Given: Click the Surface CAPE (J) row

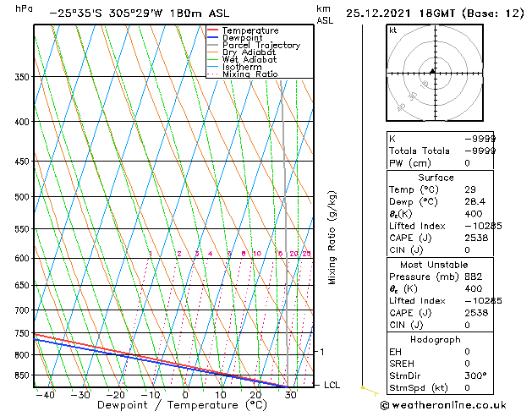Looking at the screenshot, I should 440,238.
